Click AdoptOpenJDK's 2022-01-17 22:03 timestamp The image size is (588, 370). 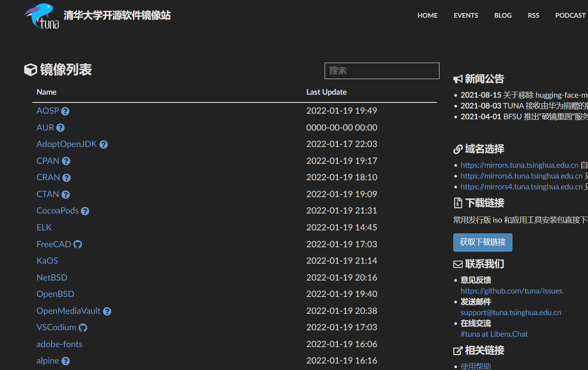point(342,144)
